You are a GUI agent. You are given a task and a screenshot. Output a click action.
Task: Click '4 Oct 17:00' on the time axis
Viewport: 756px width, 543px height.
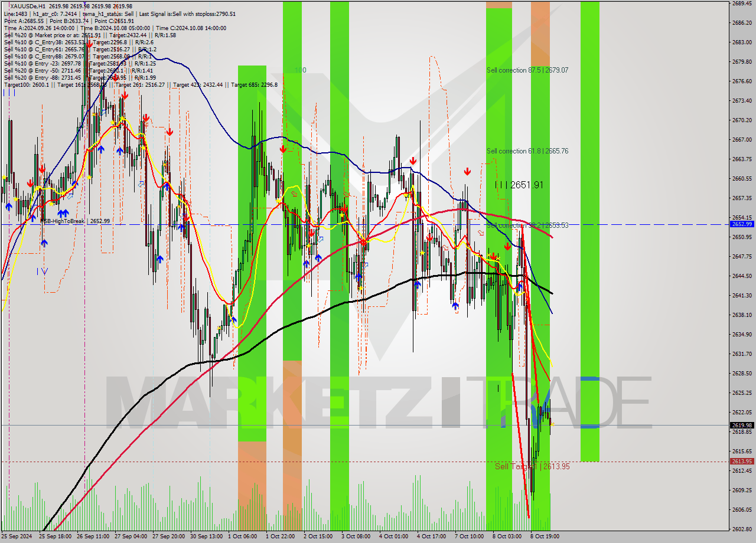tap(432, 537)
